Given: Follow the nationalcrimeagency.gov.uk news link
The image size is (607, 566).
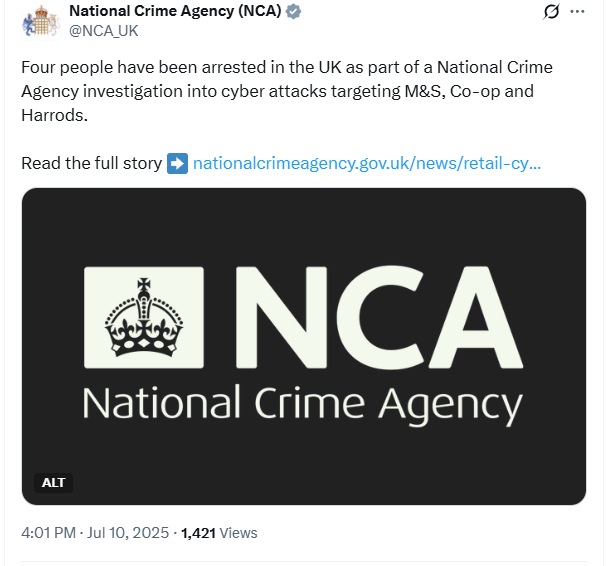Looking at the screenshot, I should [367, 163].
